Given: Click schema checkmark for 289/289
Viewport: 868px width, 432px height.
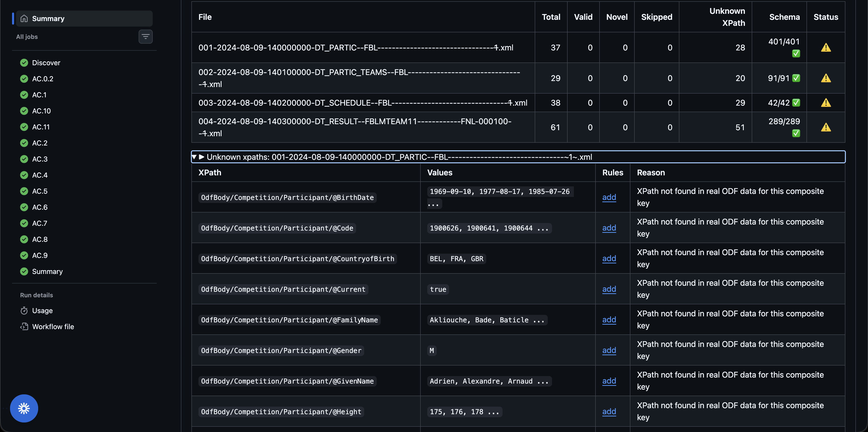Looking at the screenshot, I should (796, 133).
